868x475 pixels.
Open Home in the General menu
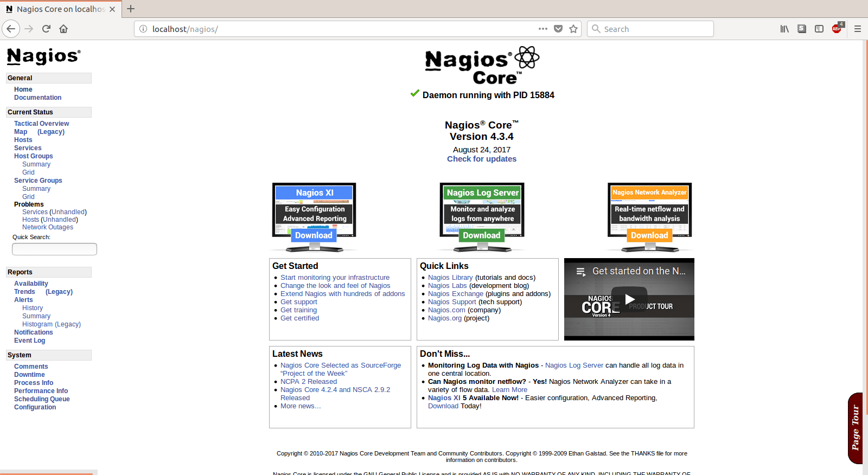pos(23,89)
